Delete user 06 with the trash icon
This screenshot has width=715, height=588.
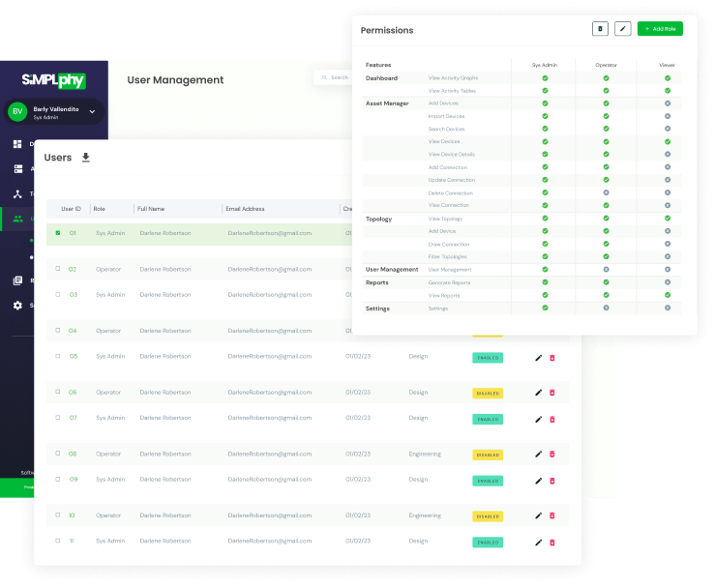(x=552, y=393)
